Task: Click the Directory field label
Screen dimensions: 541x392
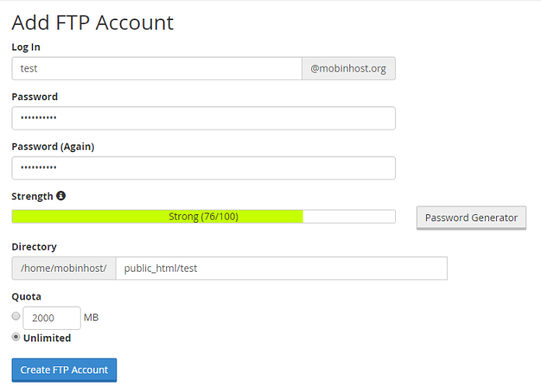Action: click(34, 247)
